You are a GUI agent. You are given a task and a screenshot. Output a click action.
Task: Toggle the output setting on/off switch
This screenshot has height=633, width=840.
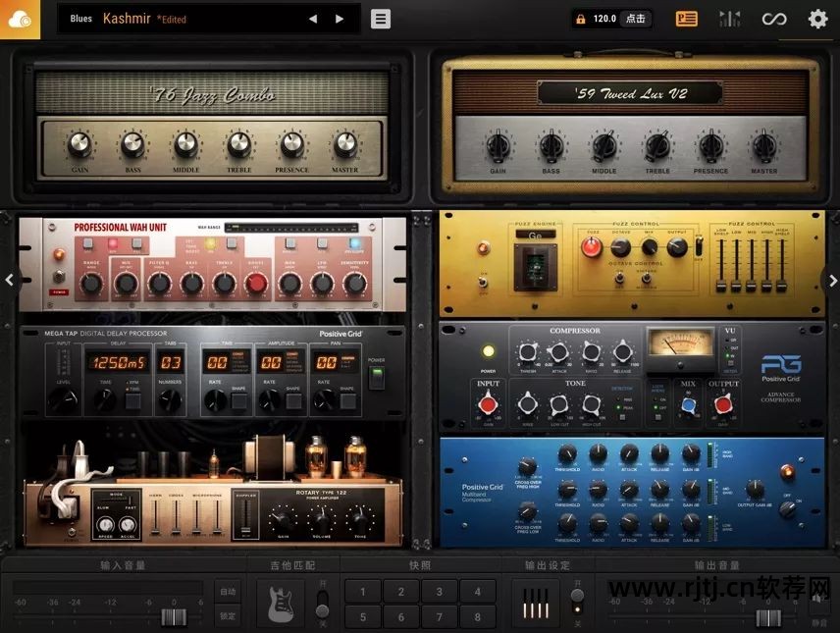click(x=577, y=603)
